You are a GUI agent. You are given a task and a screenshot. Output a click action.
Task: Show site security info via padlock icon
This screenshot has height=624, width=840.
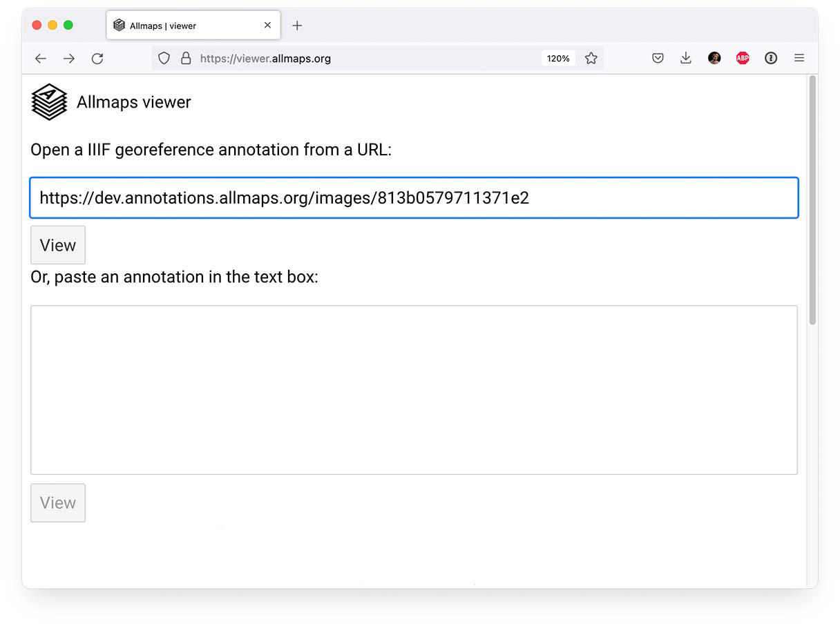pos(185,59)
